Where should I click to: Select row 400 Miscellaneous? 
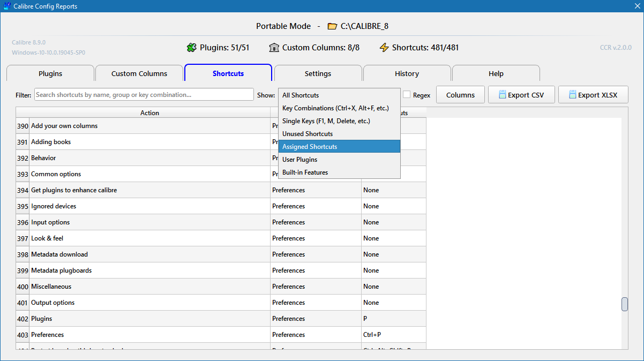pos(149,287)
